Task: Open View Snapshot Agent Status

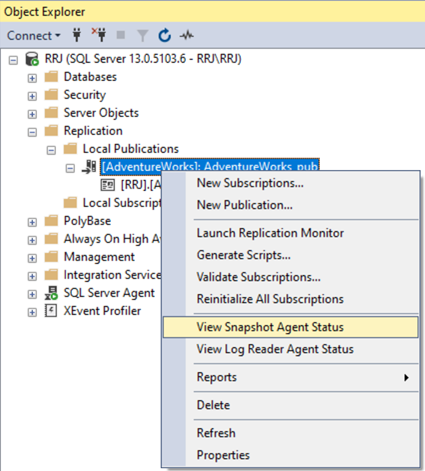Action: 290,327
